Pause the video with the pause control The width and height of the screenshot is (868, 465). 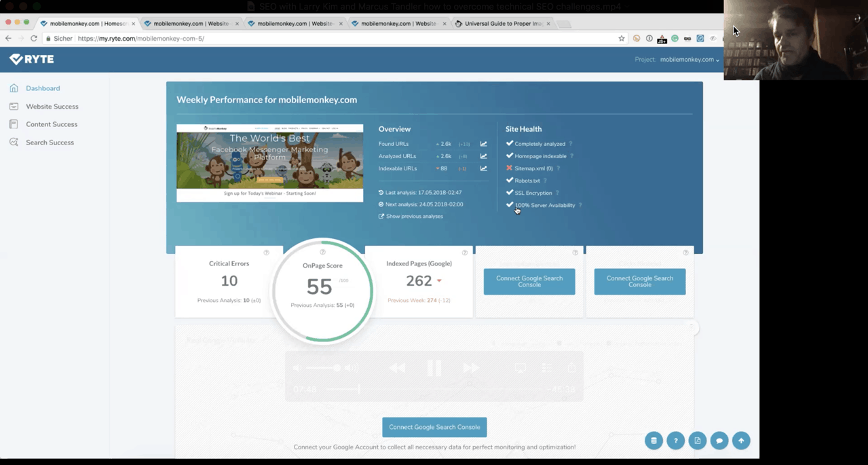coord(434,368)
